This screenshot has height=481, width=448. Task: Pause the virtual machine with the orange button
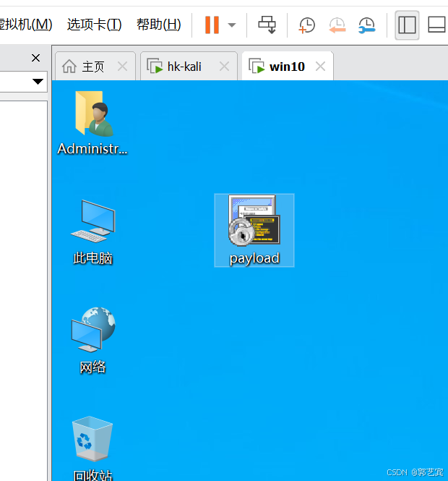point(212,25)
